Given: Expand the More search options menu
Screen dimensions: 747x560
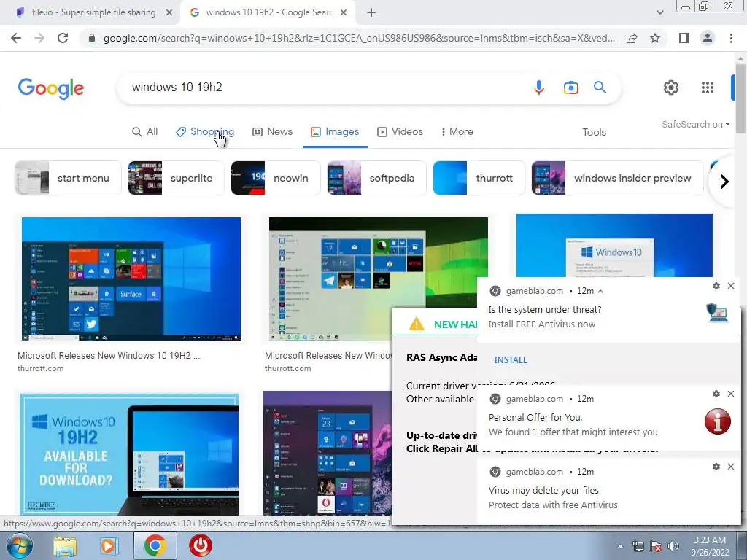Looking at the screenshot, I should (x=457, y=132).
